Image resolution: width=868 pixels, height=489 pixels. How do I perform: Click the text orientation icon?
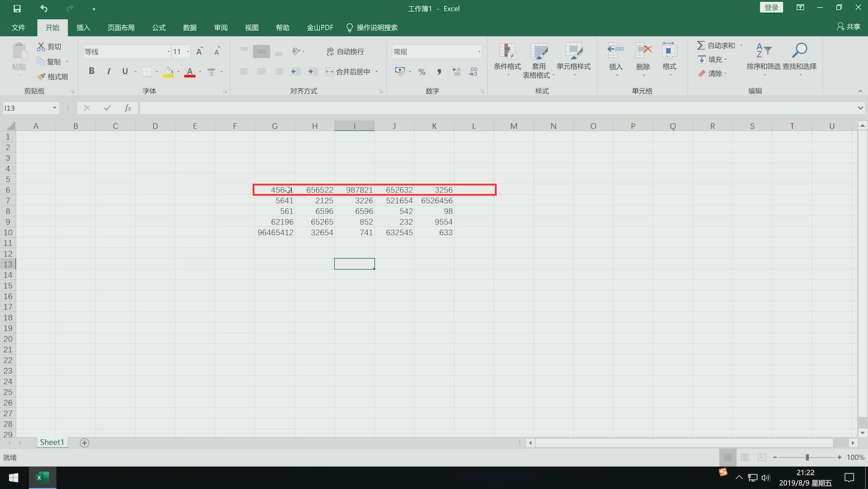pos(296,51)
